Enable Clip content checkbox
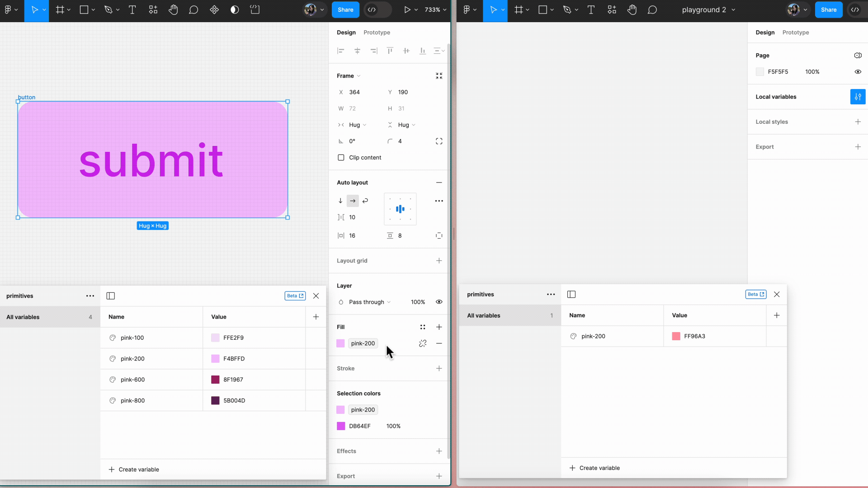Image resolution: width=868 pixels, height=488 pixels. click(x=341, y=158)
